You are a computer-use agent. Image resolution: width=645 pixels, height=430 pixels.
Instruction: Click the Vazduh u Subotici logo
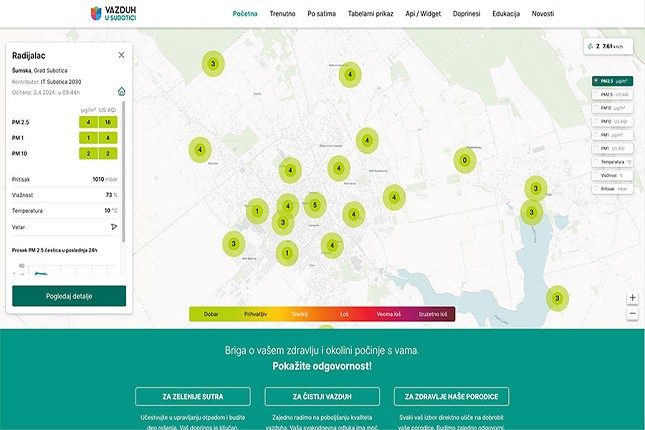coord(113,14)
